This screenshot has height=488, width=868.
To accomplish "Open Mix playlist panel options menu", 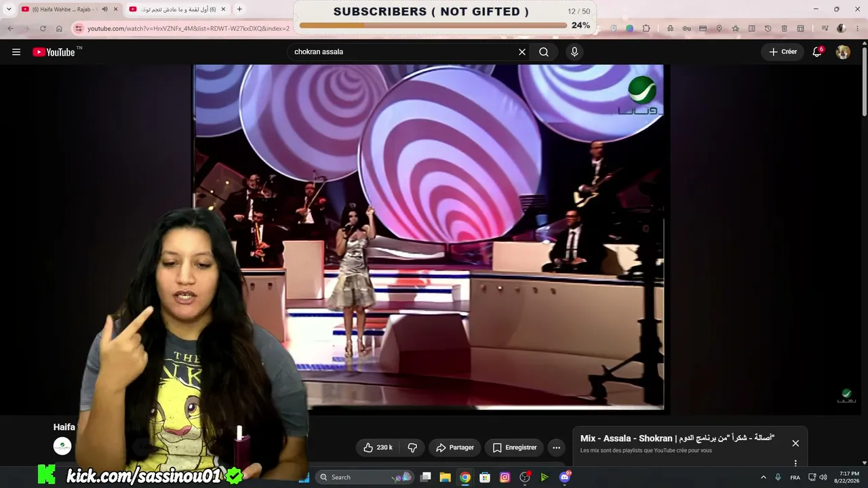I will click(x=795, y=463).
